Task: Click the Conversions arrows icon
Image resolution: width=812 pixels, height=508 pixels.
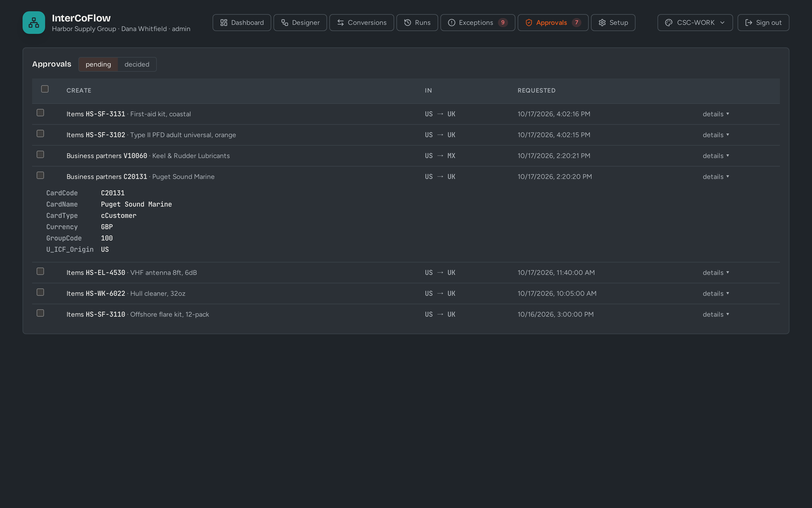Action: tap(341, 23)
